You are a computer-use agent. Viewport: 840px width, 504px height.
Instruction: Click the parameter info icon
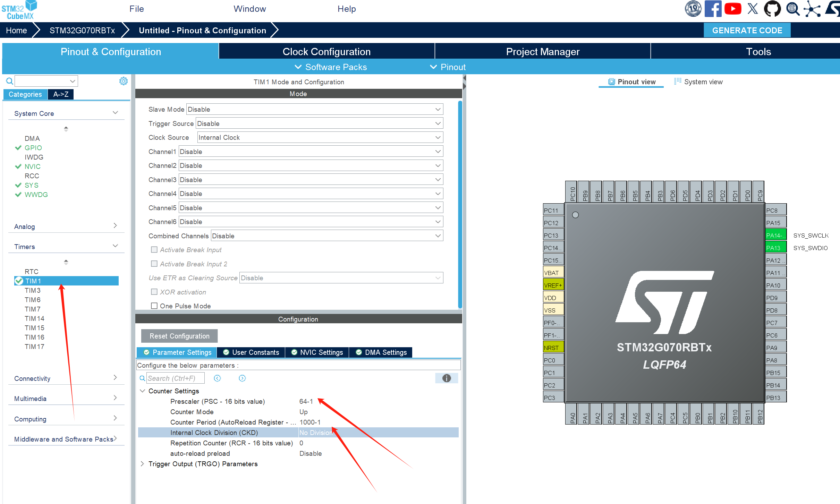point(446,378)
